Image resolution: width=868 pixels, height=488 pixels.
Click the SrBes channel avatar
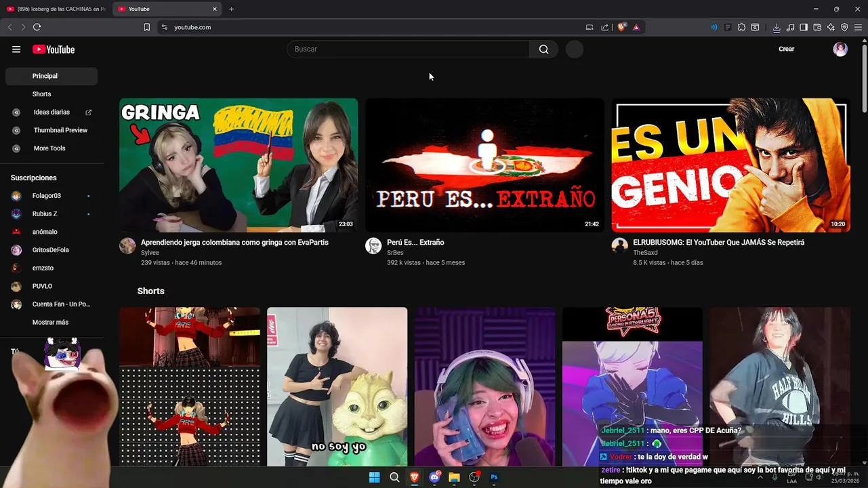[x=373, y=245]
